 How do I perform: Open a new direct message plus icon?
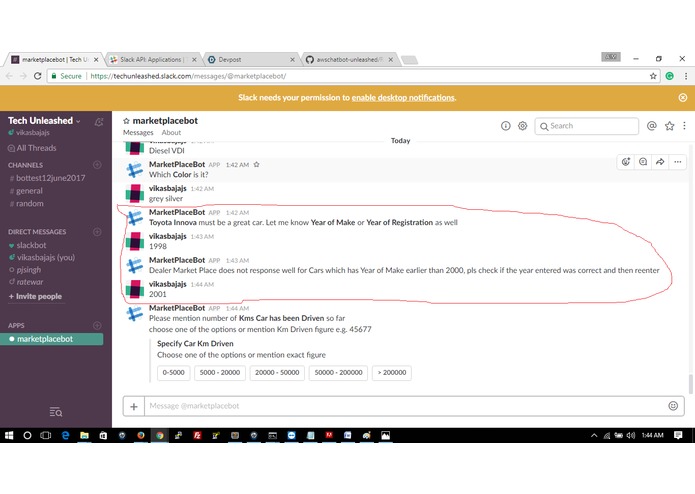(x=98, y=232)
